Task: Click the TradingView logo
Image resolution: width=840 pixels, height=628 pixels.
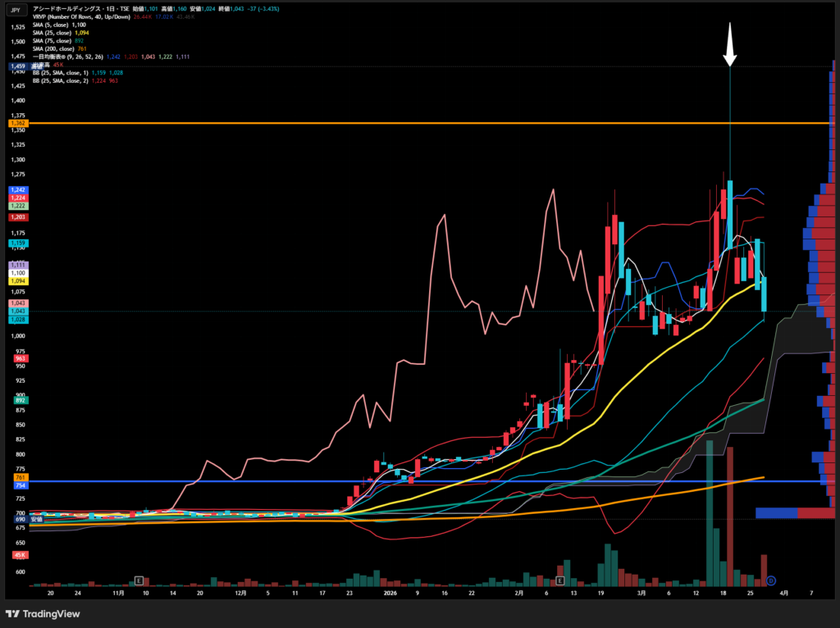Action: pos(43,613)
